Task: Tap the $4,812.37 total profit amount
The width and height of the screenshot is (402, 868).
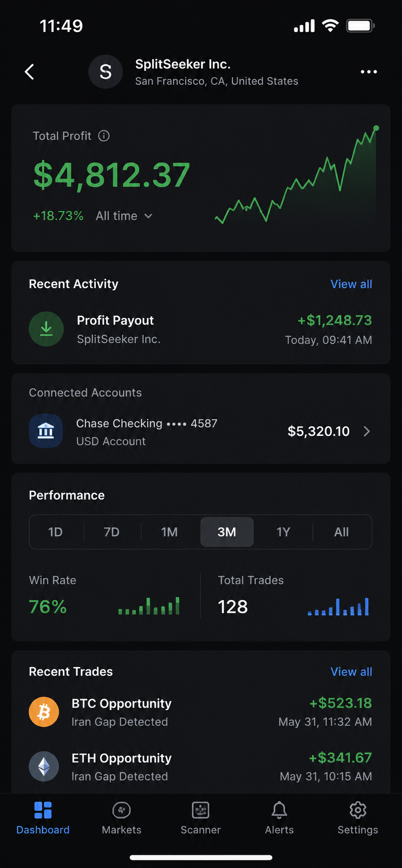Action: point(112,175)
